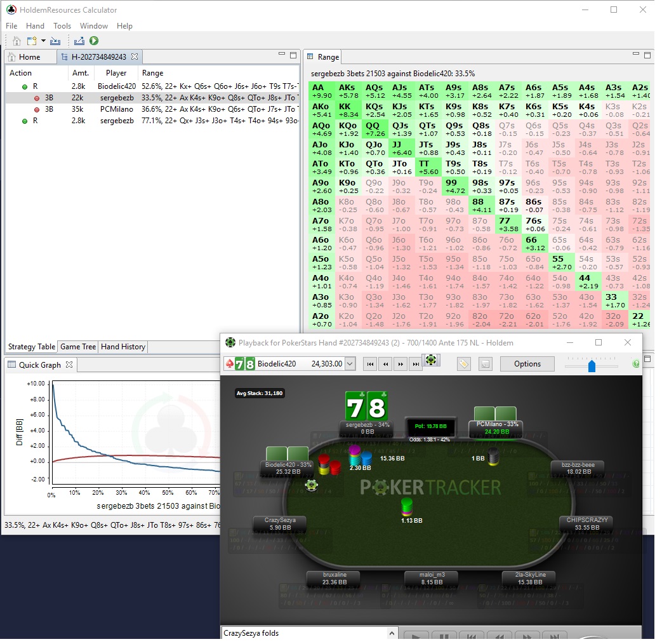Click the green run calculation icon

[x=94, y=41]
